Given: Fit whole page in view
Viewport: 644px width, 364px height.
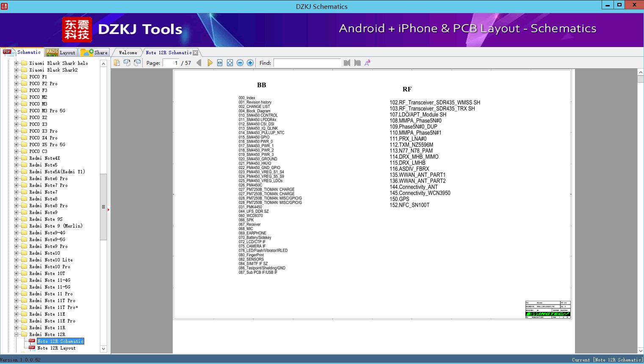Looking at the screenshot, I should tap(230, 63).
